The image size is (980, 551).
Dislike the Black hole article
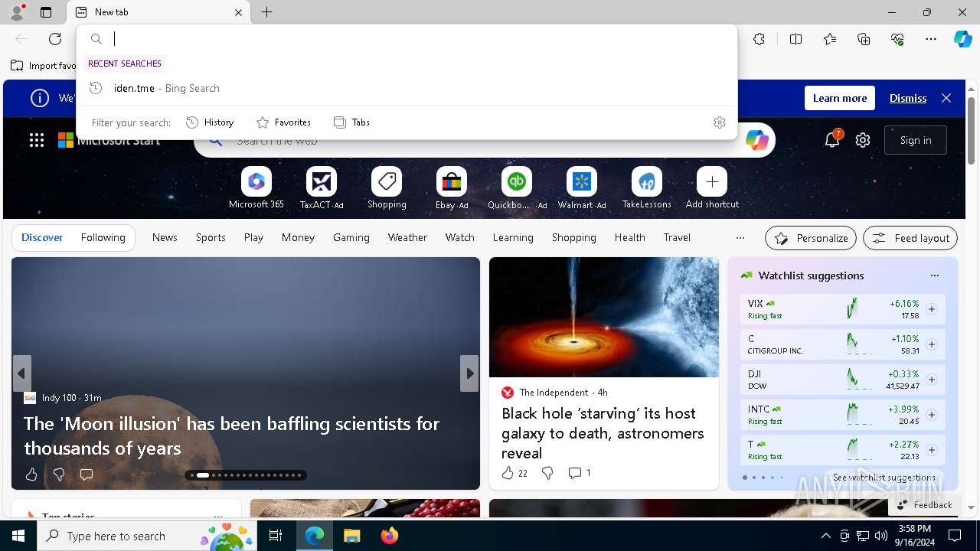(547, 473)
